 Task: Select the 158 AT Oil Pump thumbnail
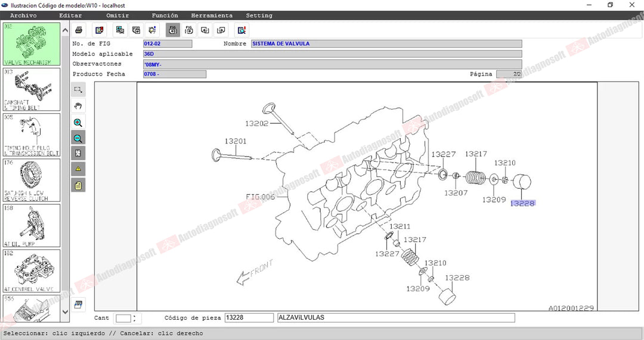32,226
